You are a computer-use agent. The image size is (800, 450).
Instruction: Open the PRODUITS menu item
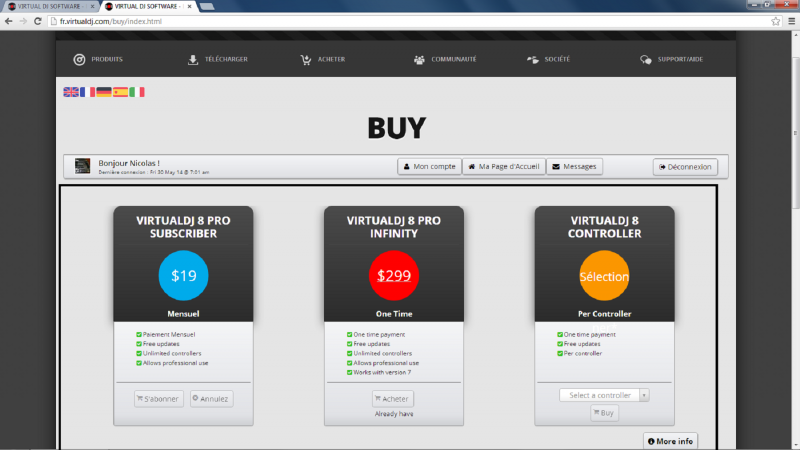coord(107,59)
